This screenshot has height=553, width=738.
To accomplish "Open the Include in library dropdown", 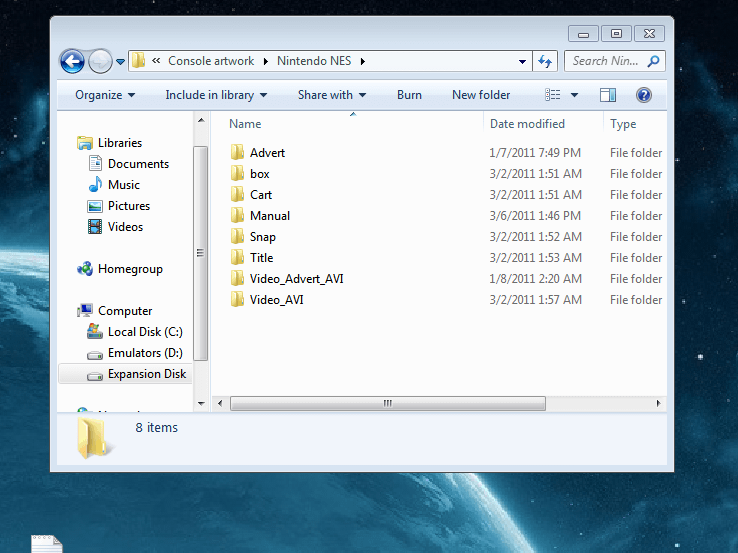I will tap(216, 95).
